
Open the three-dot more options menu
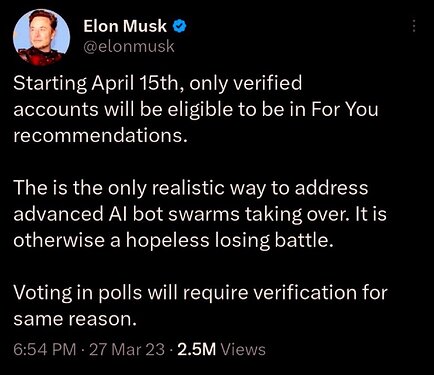tap(414, 26)
